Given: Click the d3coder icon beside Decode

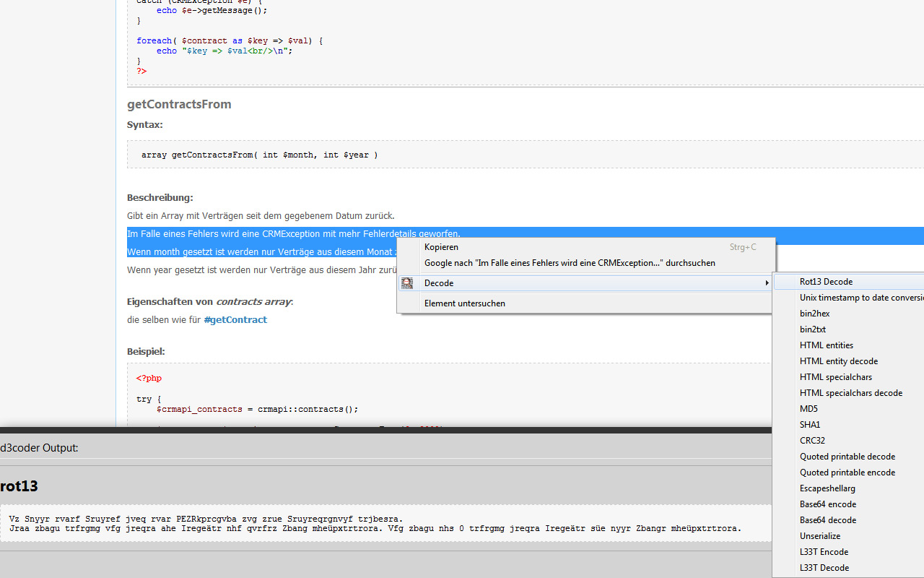Looking at the screenshot, I should tap(407, 283).
